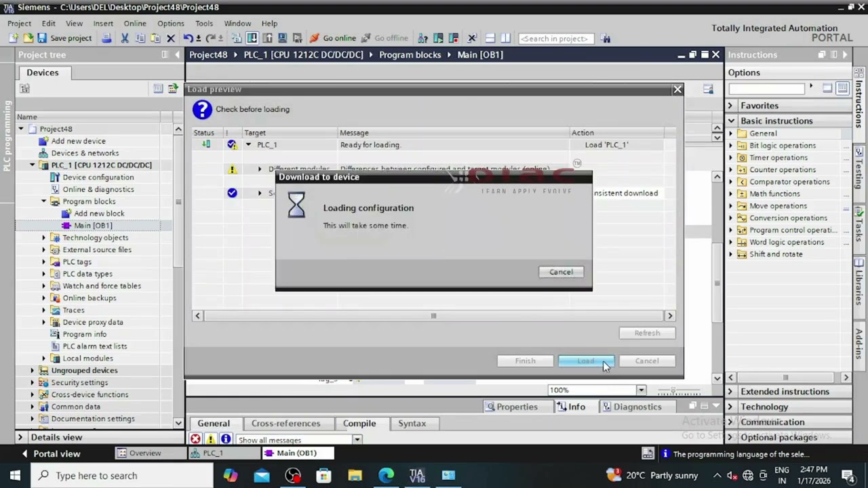Click the Split editor horizontally icon
Image resolution: width=868 pixels, height=488 pixels.
pos(490,38)
